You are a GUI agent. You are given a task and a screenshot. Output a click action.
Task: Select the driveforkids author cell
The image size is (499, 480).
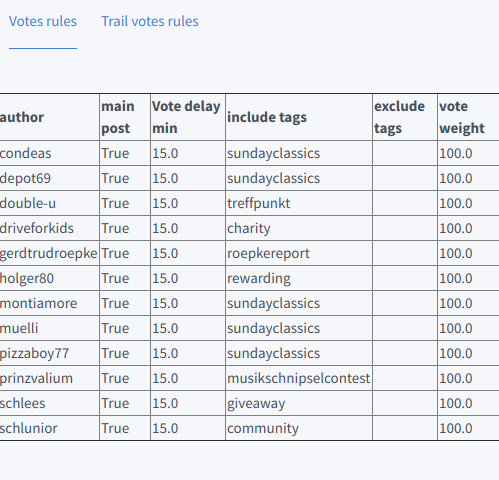(x=49, y=228)
